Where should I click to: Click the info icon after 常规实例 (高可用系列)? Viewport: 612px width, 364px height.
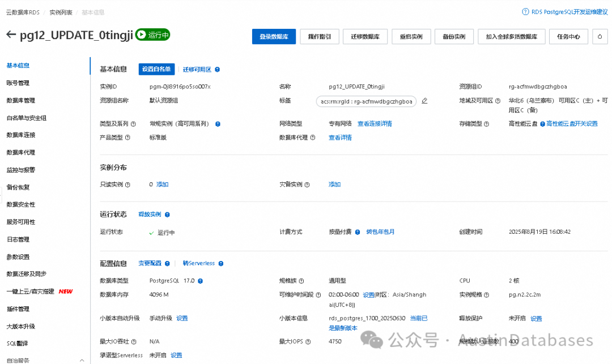pyautogui.click(x=218, y=124)
